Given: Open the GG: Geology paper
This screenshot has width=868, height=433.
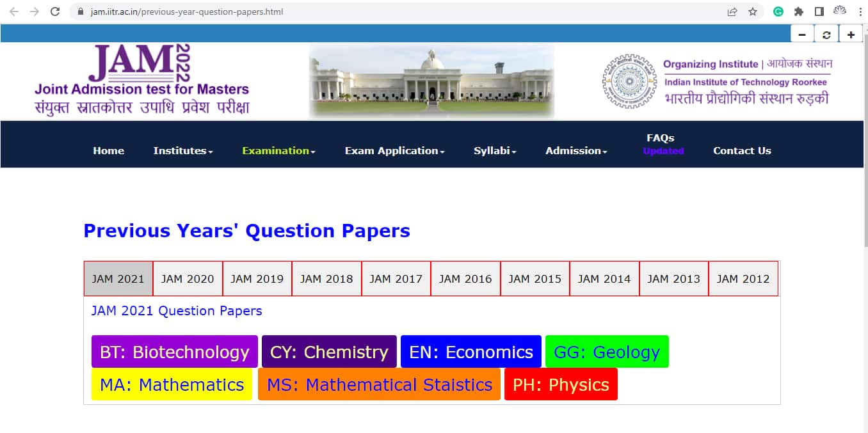Looking at the screenshot, I should coord(607,352).
